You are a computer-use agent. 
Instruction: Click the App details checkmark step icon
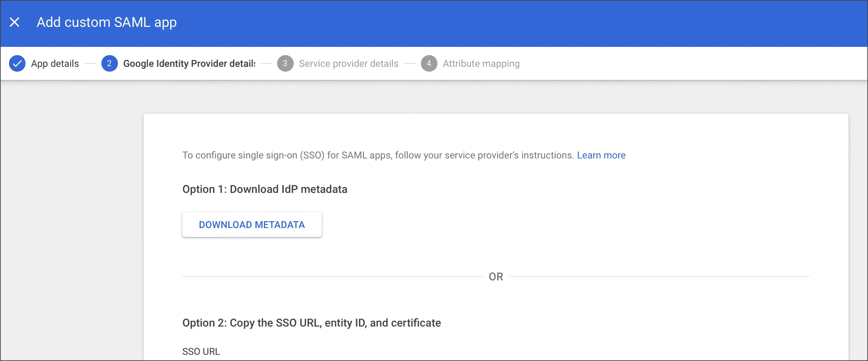17,63
